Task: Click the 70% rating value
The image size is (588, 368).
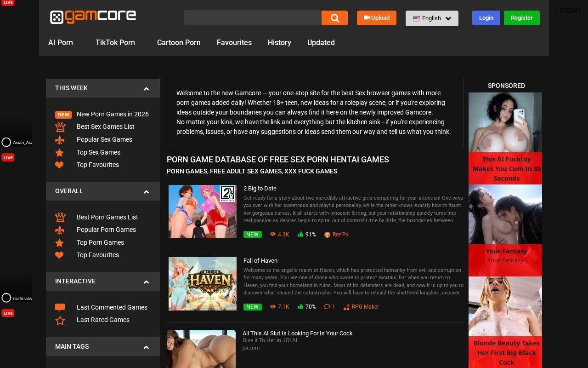Action: click(x=311, y=307)
